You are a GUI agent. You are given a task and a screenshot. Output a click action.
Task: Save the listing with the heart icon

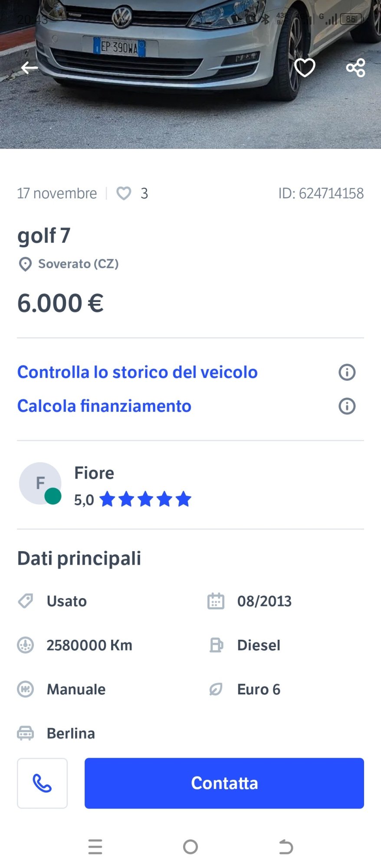(305, 68)
